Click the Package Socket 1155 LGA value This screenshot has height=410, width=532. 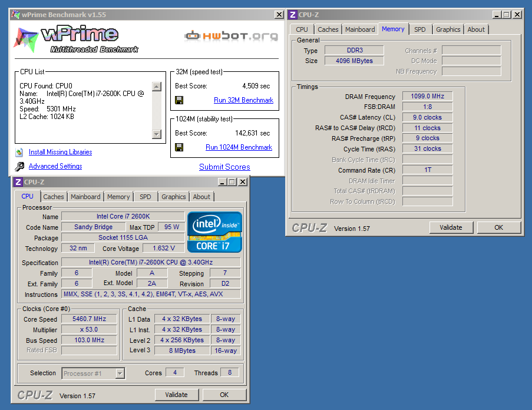click(x=123, y=237)
